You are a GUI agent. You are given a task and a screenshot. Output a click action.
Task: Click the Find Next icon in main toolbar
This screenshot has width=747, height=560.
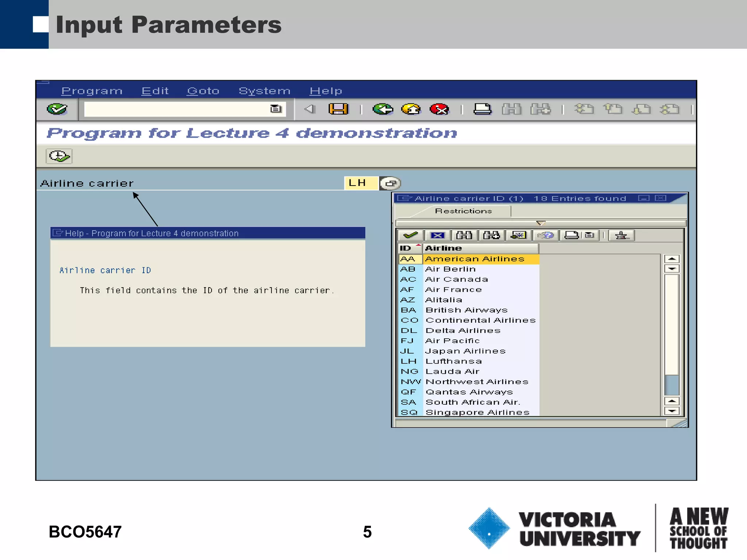pyautogui.click(x=541, y=109)
